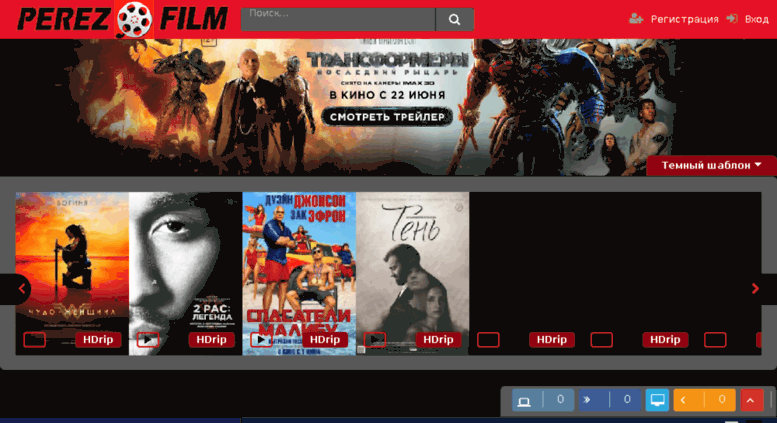Play trailer icon on Спасатели Малибу poster

261,340
